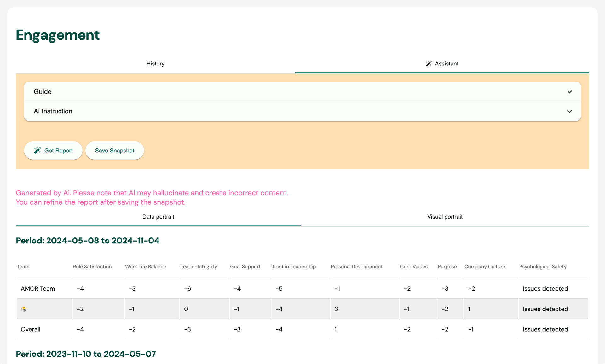Select the Assistant tab
This screenshot has height=364, width=605.
pos(442,64)
